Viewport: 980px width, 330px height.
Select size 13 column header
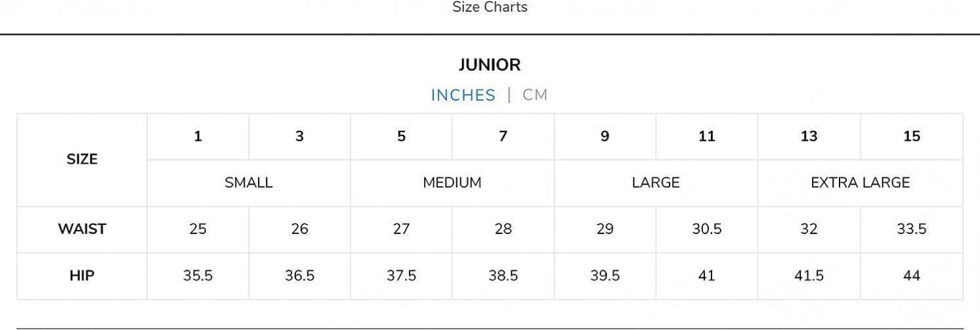[809, 137]
